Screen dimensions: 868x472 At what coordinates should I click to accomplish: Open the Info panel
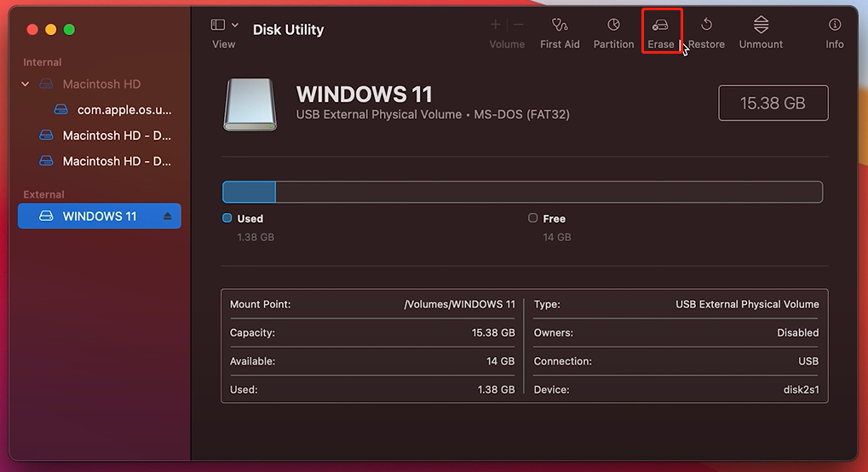point(834,33)
